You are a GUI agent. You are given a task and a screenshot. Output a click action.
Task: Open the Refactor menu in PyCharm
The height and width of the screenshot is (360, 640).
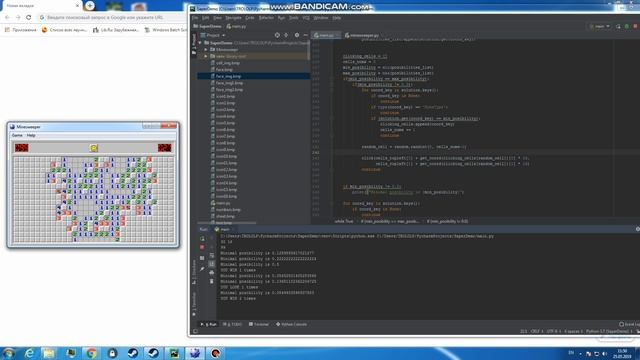pos(266,18)
